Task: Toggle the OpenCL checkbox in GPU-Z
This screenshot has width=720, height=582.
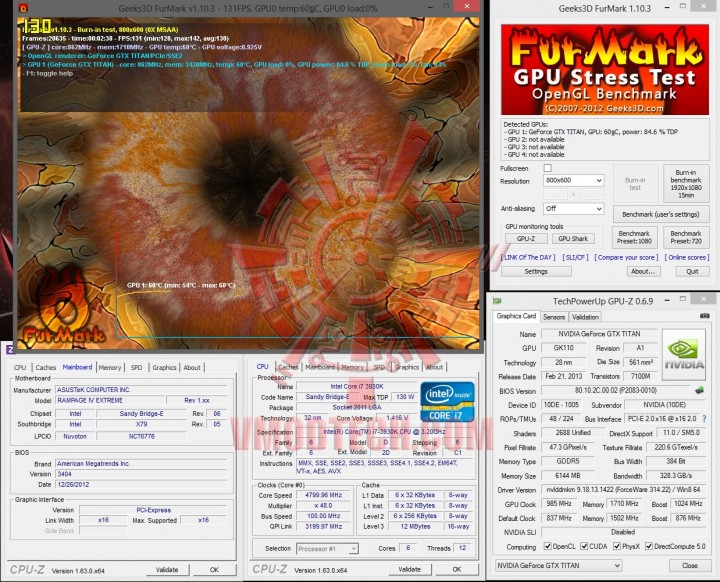Action: [x=547, y=546]
